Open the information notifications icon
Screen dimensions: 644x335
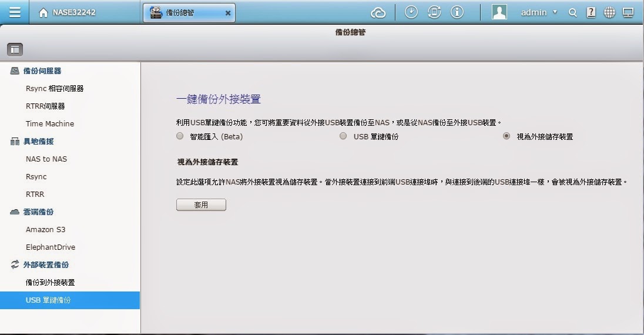(x=457, y=12)
